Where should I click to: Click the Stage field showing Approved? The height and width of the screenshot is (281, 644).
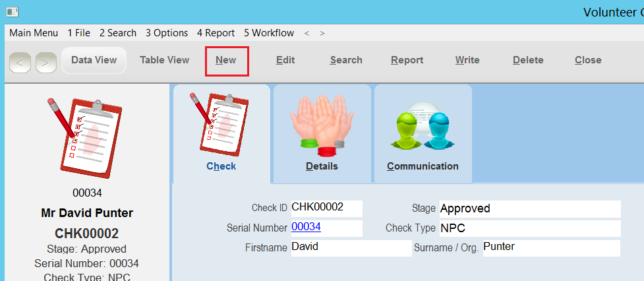point(530,209)
